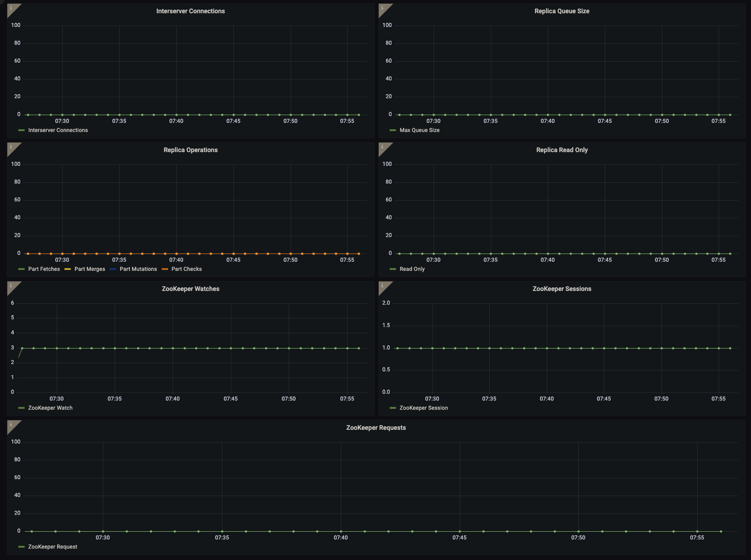Open the ZooKeeper Watches panel menu
The image size is (751, 560).
click(x=190, y=288)
